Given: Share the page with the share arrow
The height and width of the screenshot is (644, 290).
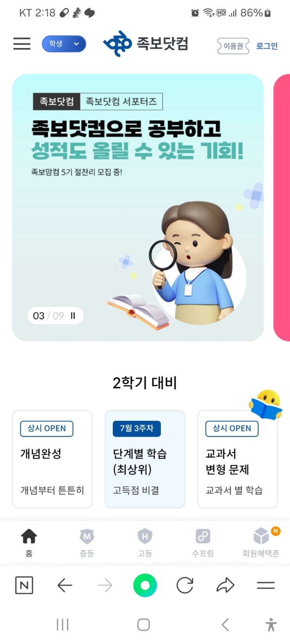Looking at the screenshot, I should click(x=225, y=585).
